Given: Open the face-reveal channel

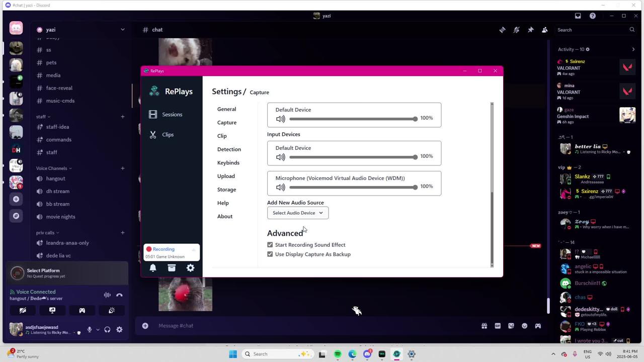Looking at the screenshot, I should (x=59, y=88).
